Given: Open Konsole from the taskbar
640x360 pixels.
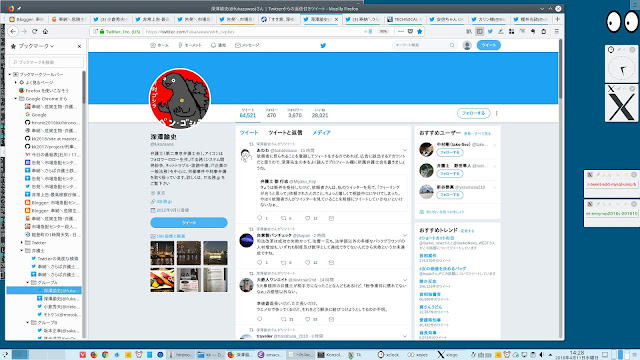Looking at the screenshot, I should click(x=330, y=355).
